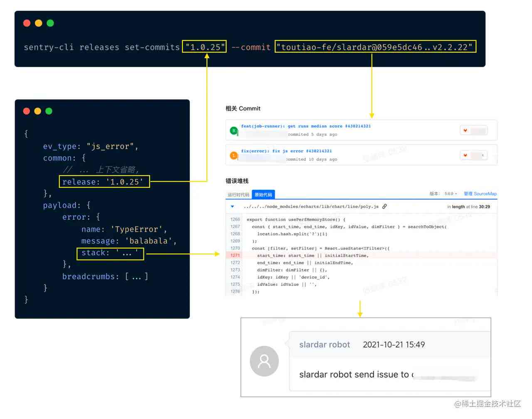Click the slardar robot sender name
The width and height of the screenshot is (532, 419).
point(325,345)
